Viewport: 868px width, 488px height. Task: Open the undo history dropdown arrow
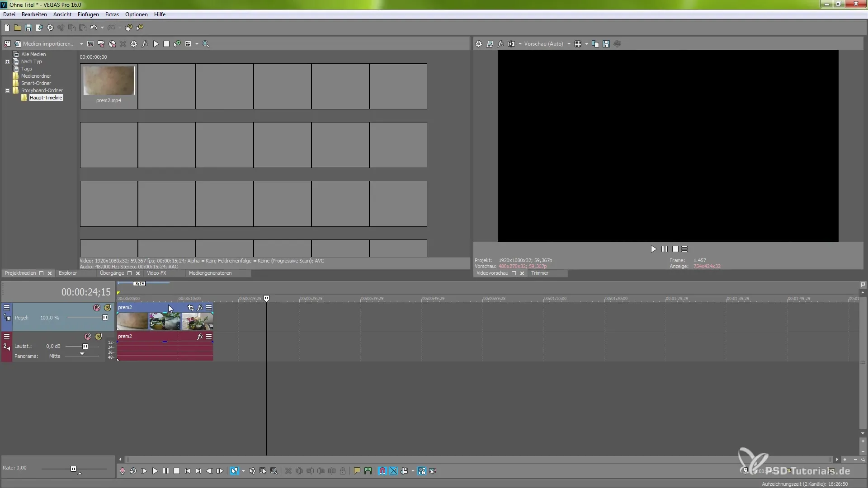(102, 28)
